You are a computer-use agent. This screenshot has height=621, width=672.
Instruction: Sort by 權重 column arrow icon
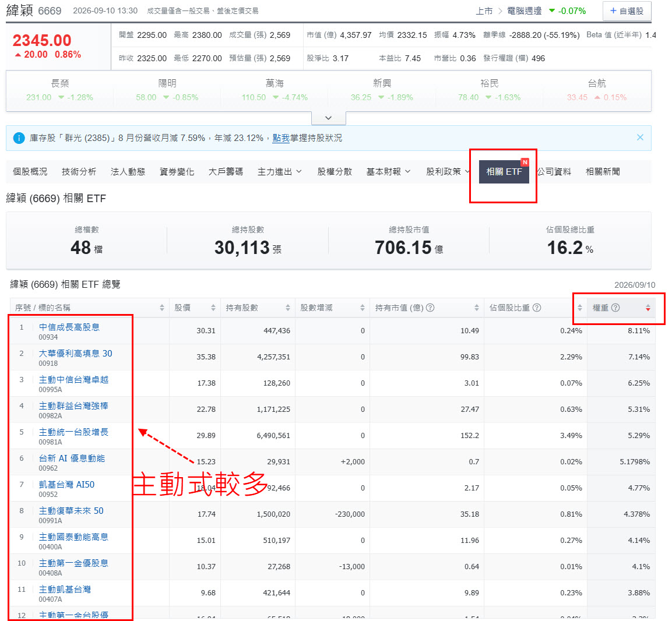point(648,308)
